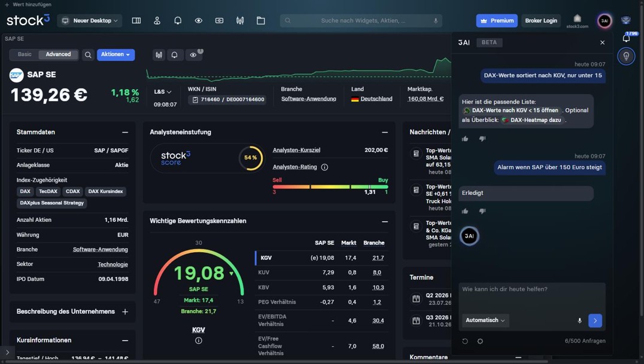This screenshot has height=364, width=644.
Task: Click Software-Anwendung link under Branche header
Action: coord(308,99)
